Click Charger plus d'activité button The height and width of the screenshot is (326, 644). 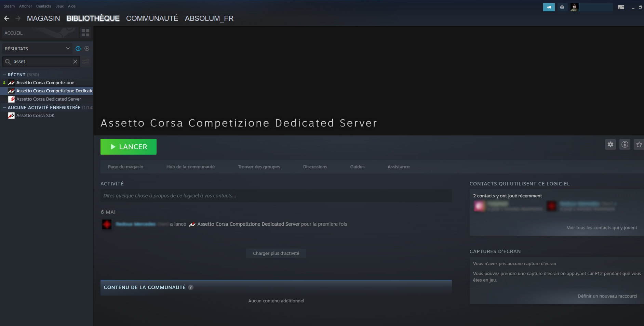276,253
